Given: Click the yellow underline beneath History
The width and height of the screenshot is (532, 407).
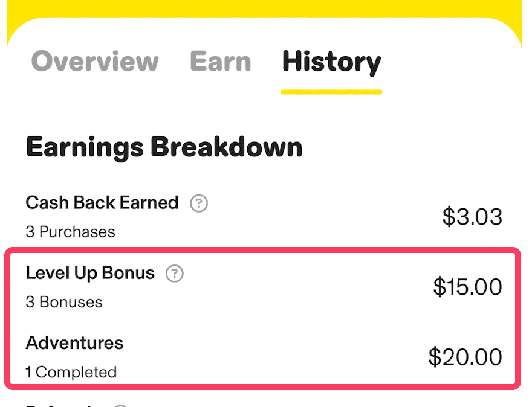Looking at the screenshot, I should 331,92.
